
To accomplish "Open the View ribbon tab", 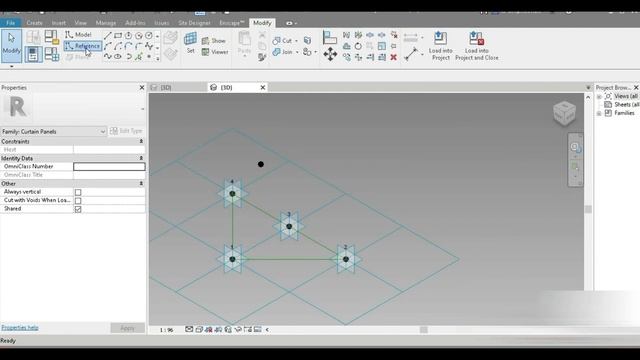I will tap(80, 23).
